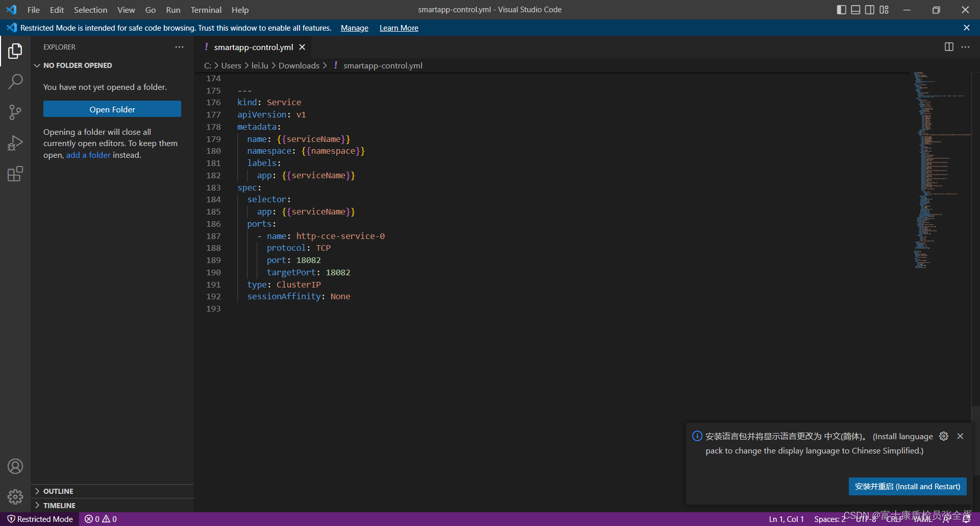Image resolution: width=980 pixels, height=526 pixels.
Task: Toggle primary side bar layout icon
Action: click(x=842, y=10)
